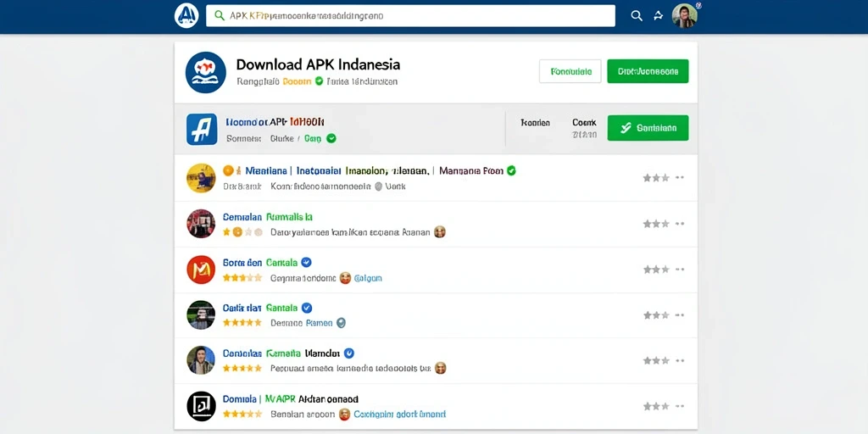
Task: Open the user profile avatar in header
Action: coord(684,15)
